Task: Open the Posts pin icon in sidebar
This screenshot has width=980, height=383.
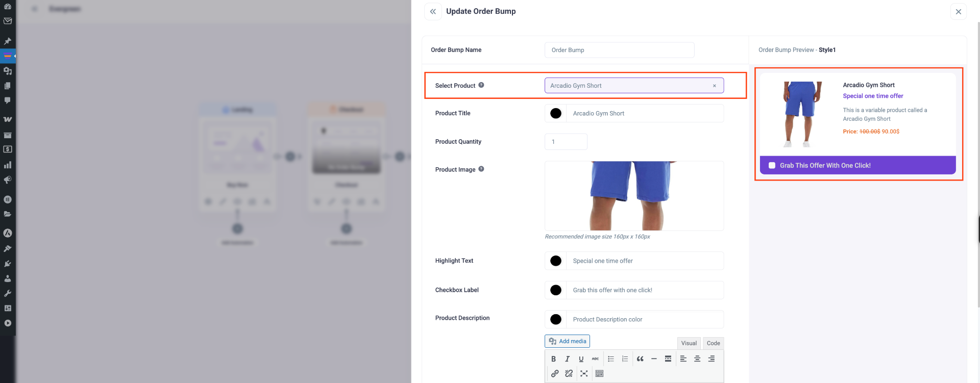Action: tap(8, 41)
